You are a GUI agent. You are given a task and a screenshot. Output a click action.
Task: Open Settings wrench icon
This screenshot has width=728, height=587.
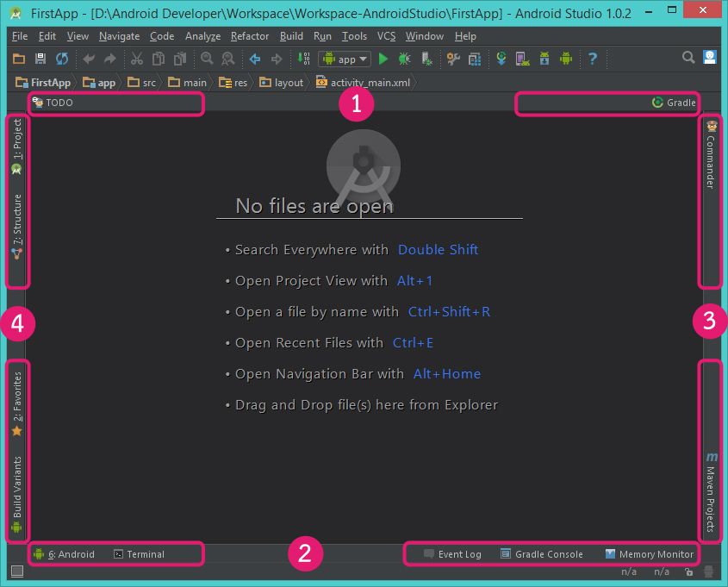point(453,59)
